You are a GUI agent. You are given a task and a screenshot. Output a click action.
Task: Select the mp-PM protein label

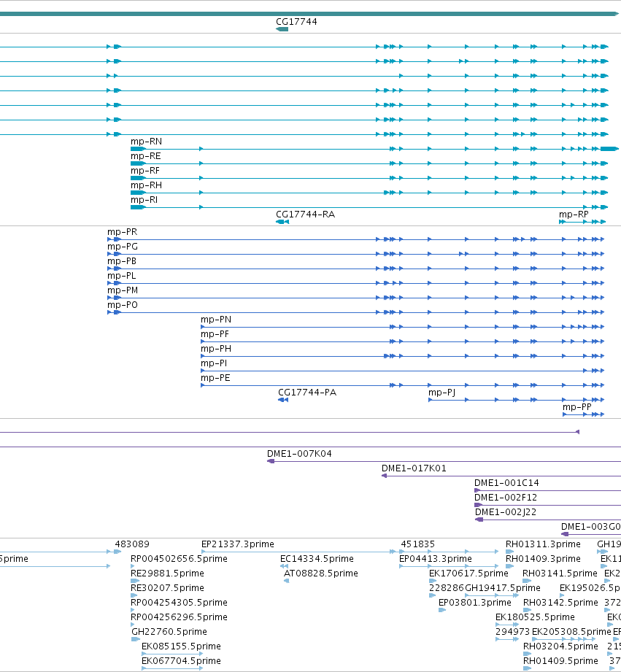(123, 290)
